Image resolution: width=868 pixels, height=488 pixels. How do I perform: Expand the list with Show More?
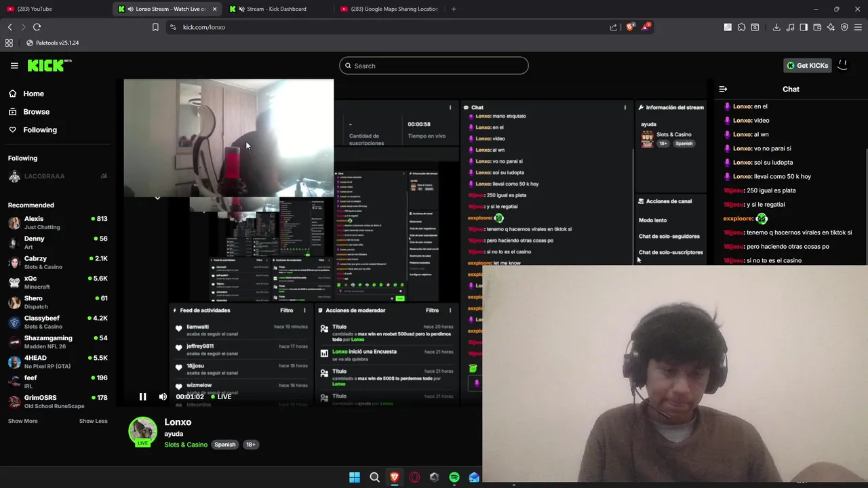click(x=23, y=421)
